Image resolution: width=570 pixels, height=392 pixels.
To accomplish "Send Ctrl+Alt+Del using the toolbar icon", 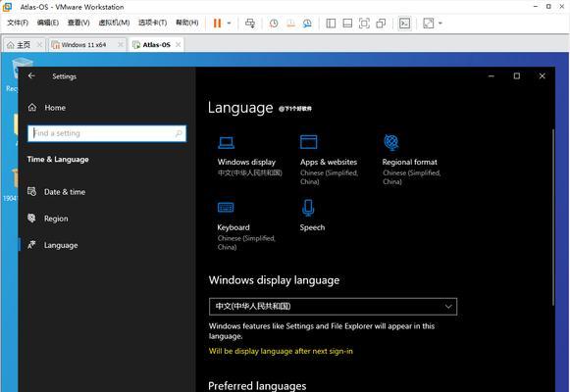I will pos(250,24).
